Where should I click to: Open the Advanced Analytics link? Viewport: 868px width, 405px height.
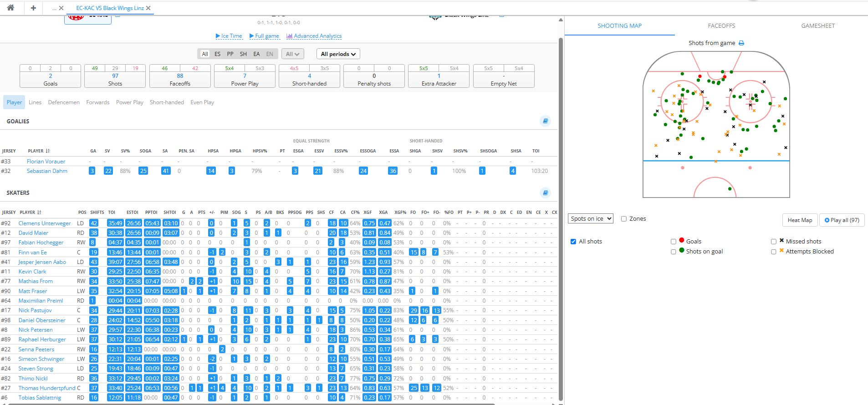314,36
